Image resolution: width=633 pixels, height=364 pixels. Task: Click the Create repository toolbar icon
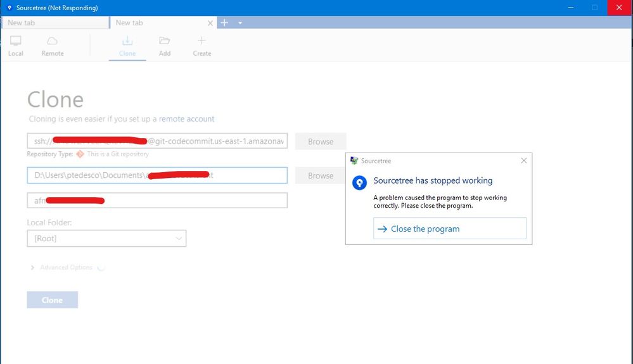(x=202, y=46)
